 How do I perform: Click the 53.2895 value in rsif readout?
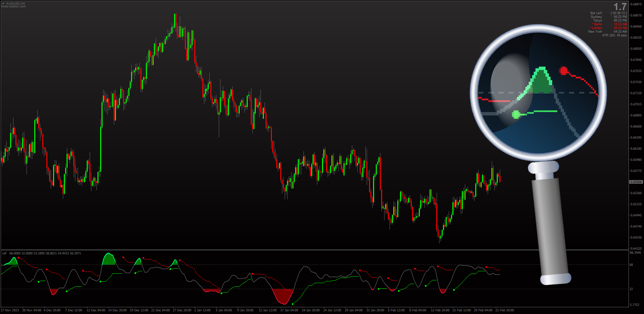[x=39, y=253]
